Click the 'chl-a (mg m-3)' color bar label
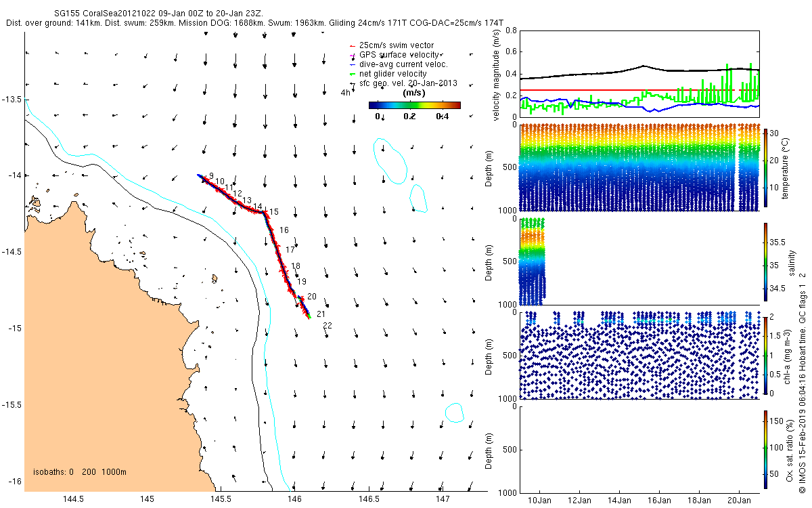The height and width of the screenshot is (508, 812). [787, 356]
